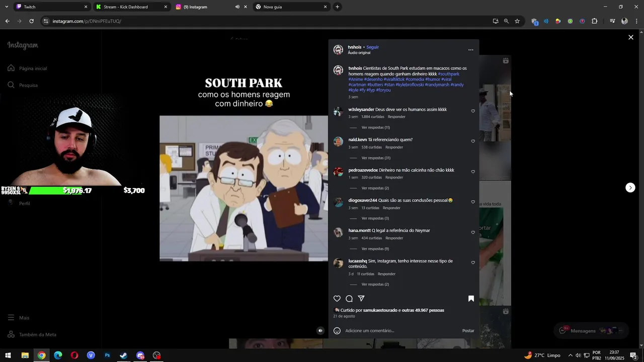Click the South Park video to play/pause
The image size is (644, 362).
click(244, 189)
